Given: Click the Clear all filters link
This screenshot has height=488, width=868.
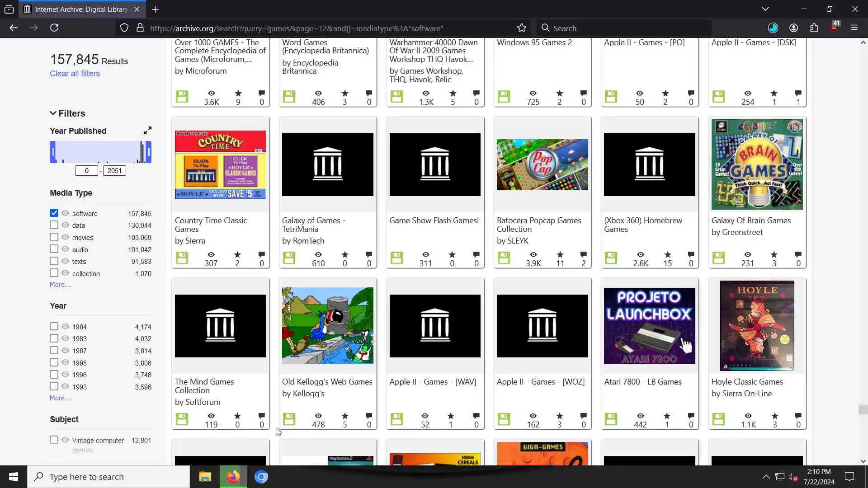Looking at the screenshot, I should (x=75, y=74).
